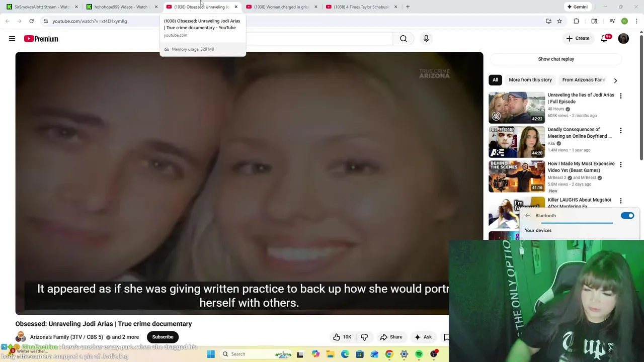Open OBS Studio from the taskbar
This screenshot has height=362, width=644.
coord(434,354)
